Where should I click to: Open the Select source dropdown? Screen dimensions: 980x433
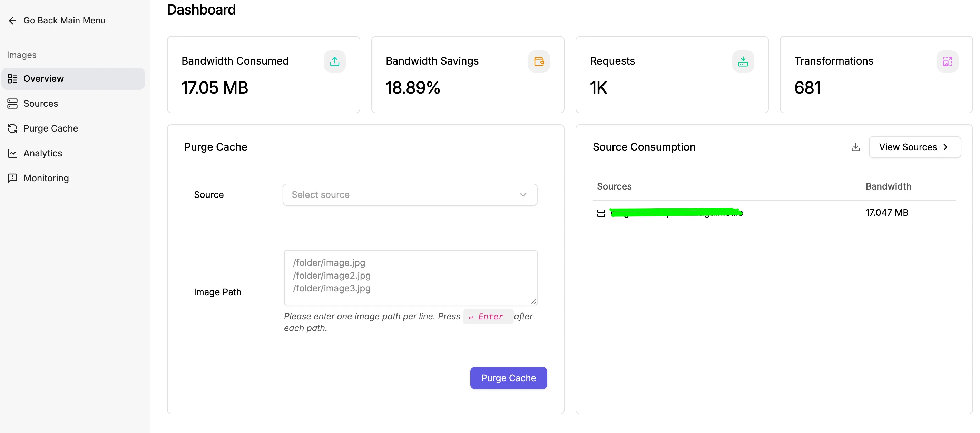click(410, 195)
